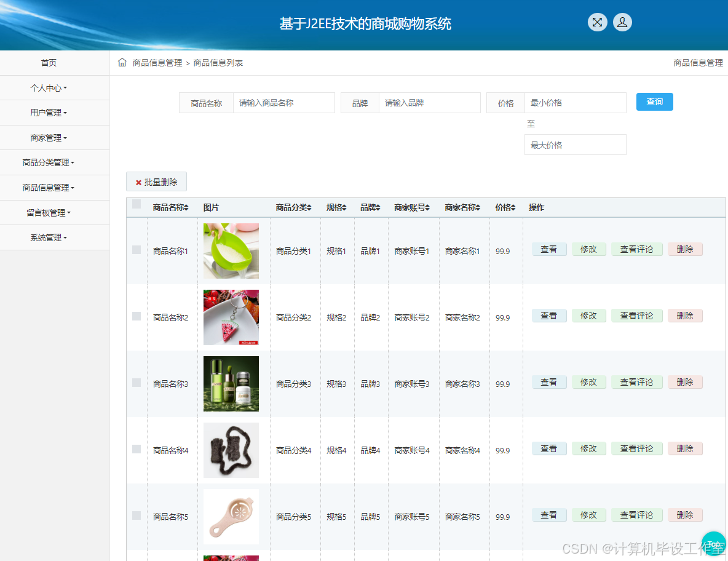Viewport: 728px width, 561px height.
Task: Click 修改 for 商品名称5
Action: tap(588, 515)
